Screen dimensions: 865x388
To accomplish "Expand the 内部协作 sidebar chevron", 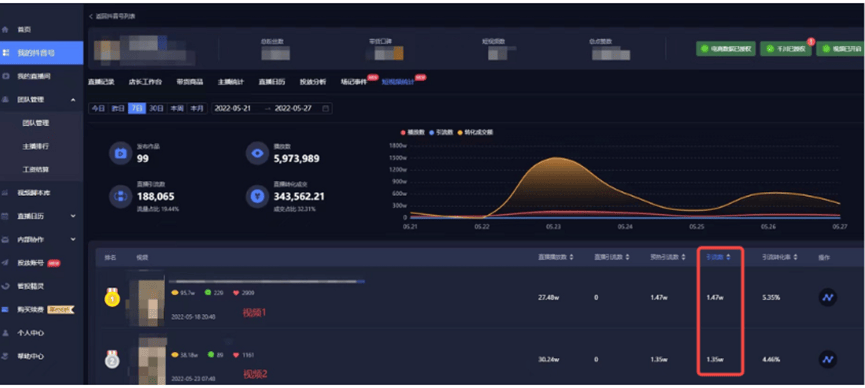I will 73,240.
